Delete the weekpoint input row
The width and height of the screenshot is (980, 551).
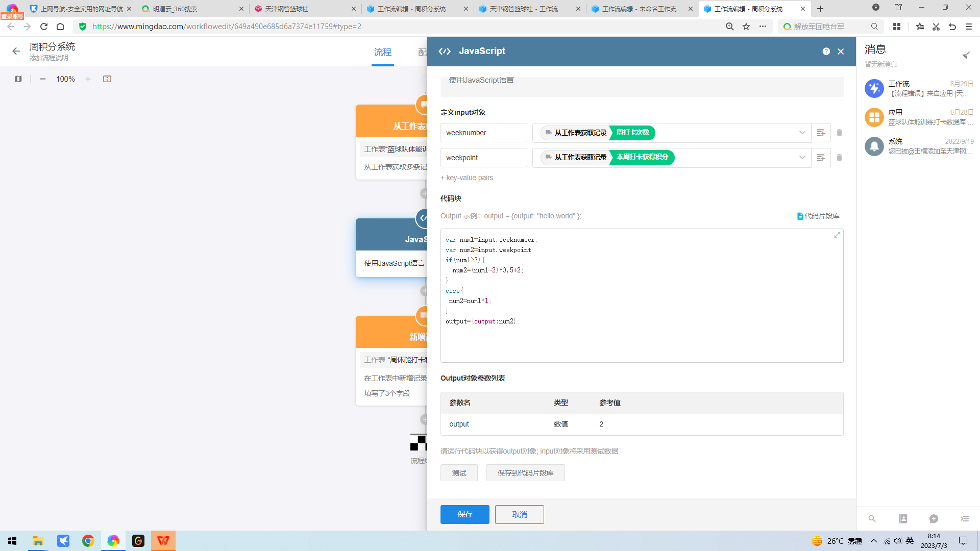839,158
